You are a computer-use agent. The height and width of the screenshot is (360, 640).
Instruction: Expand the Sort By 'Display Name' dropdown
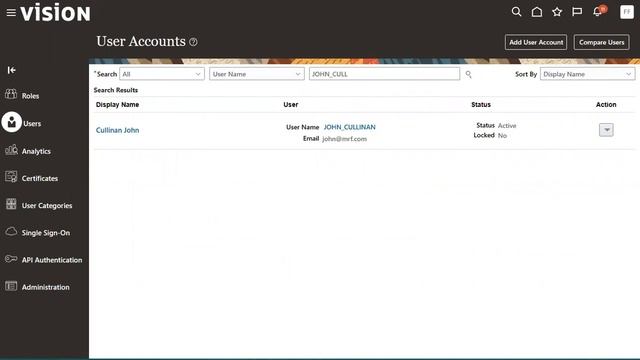pos(587,74)
